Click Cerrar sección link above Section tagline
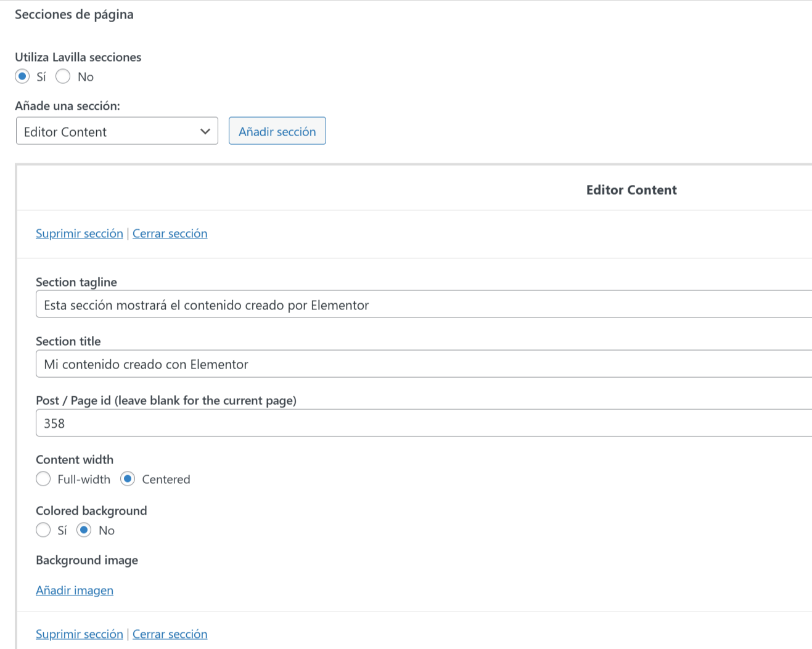 pos(170,234)
